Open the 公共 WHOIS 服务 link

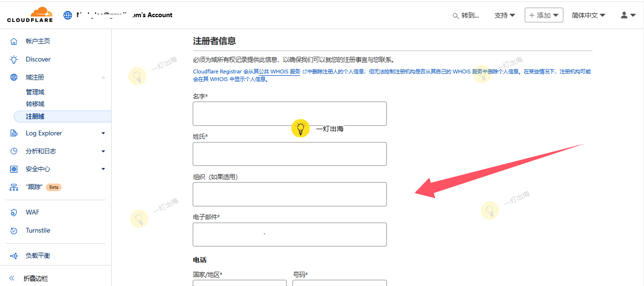[x=279, y=71]
